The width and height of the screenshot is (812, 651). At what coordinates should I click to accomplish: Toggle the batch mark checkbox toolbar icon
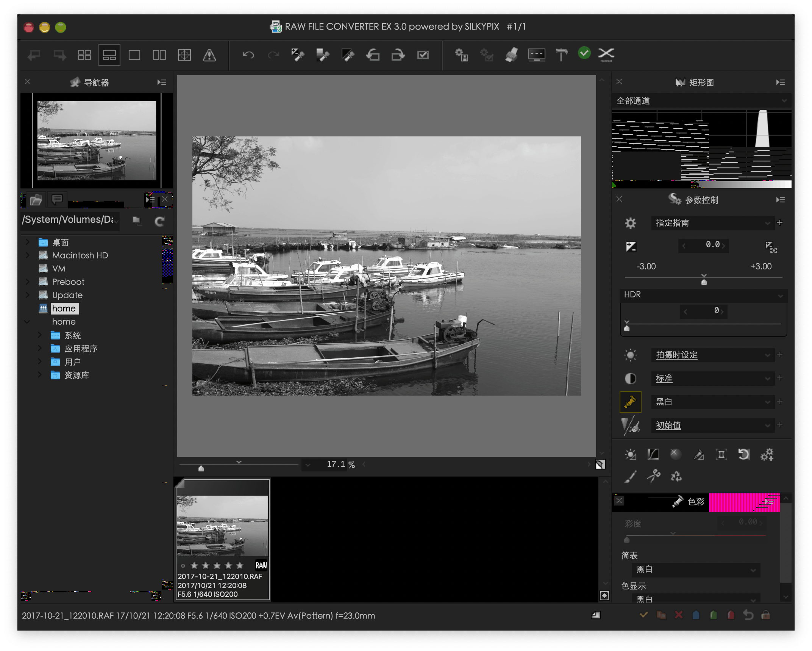coord(423,55)
